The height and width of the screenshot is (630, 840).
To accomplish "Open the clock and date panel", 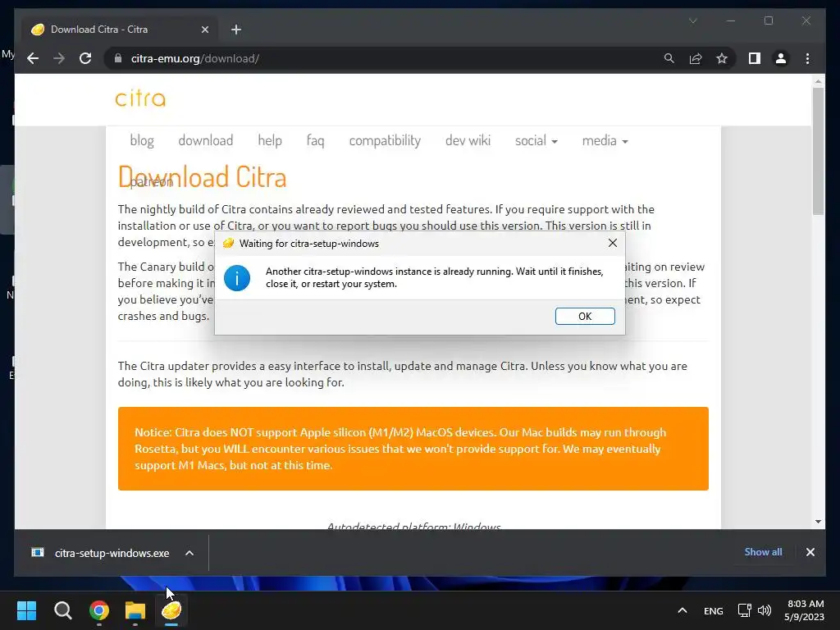I will click(804, 610).
